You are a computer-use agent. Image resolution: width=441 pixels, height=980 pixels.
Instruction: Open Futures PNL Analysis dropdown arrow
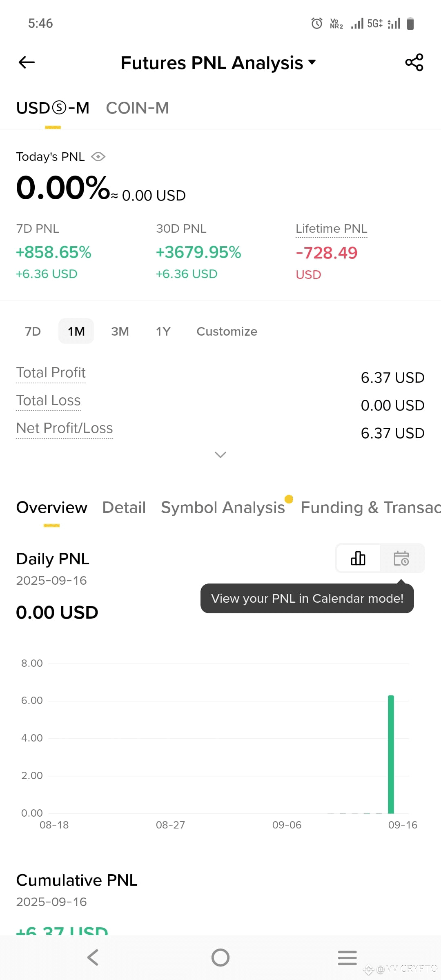[x=312, y=62]
